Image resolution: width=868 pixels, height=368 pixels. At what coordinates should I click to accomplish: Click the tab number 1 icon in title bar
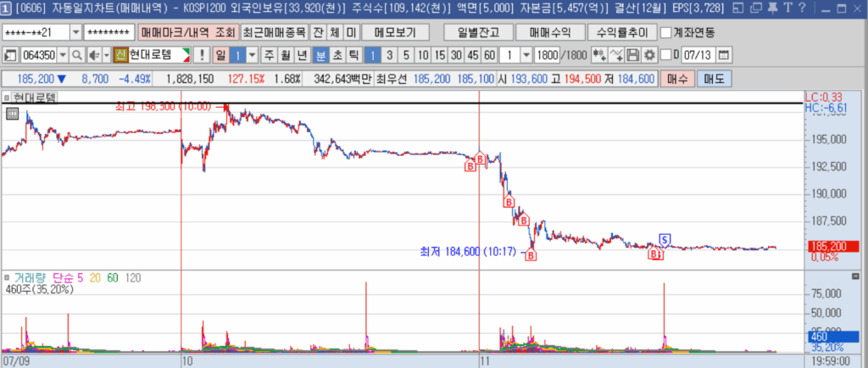5,8
